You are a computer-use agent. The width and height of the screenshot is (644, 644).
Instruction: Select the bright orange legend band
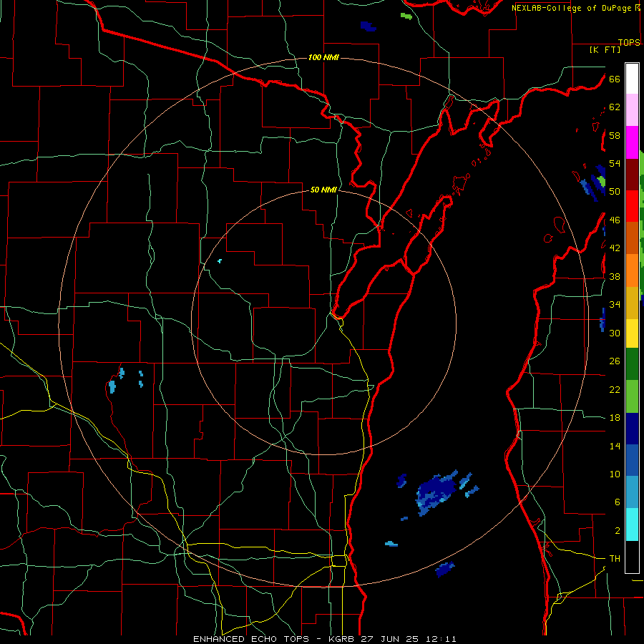coord(632,270)
